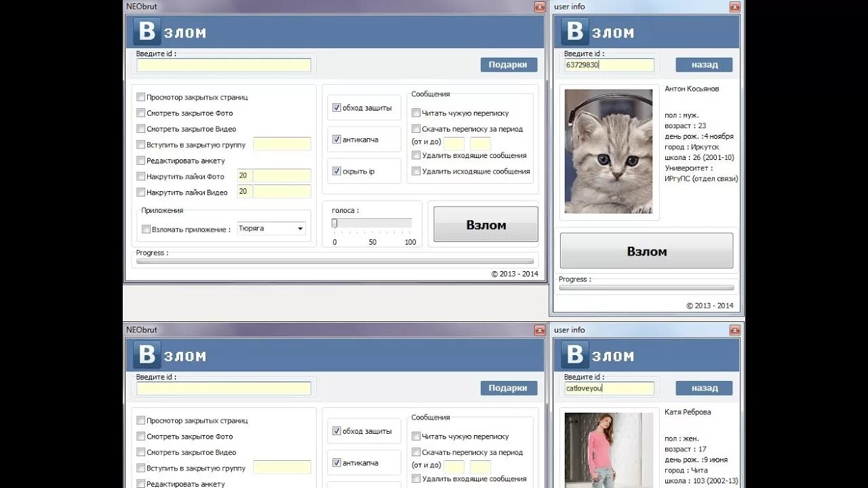Click the VK logo in lower NEObrut window
868x488 pixels.
146,355
